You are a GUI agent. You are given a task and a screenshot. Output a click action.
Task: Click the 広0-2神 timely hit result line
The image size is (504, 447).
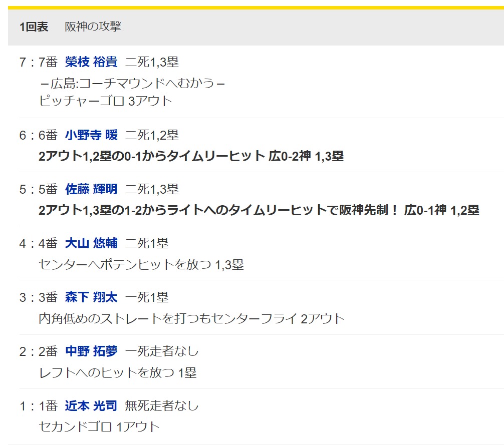[191, 156]
